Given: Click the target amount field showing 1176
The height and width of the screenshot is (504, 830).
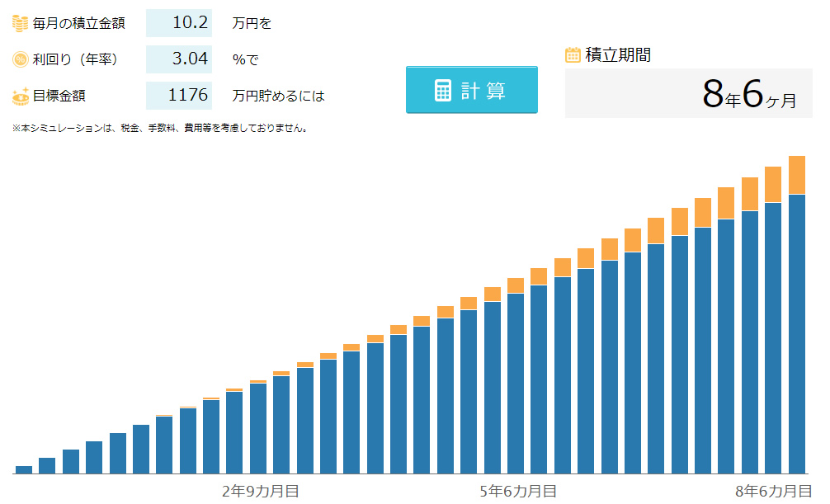Looking at the screenshot, I should (x=179, y=96).
